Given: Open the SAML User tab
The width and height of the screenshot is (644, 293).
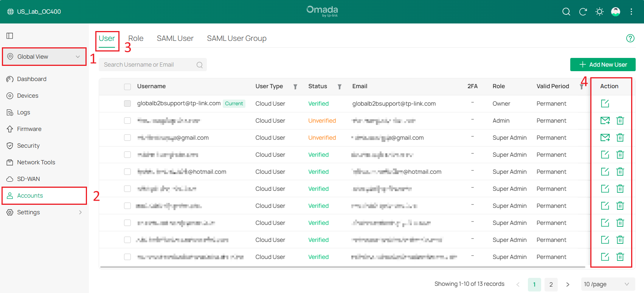Looking at the screenshot, I should point(175,38).
